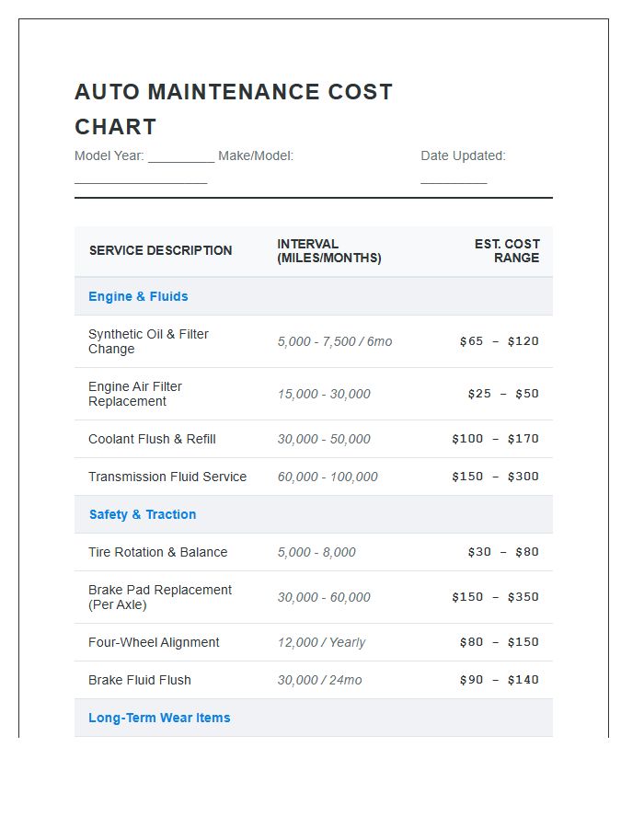Click the Date Updated label
644x828 pixels.
click(x=463, y=155)
